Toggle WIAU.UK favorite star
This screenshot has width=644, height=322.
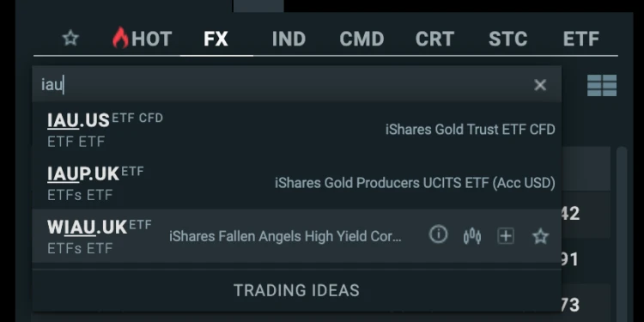[x=540, y=237]
